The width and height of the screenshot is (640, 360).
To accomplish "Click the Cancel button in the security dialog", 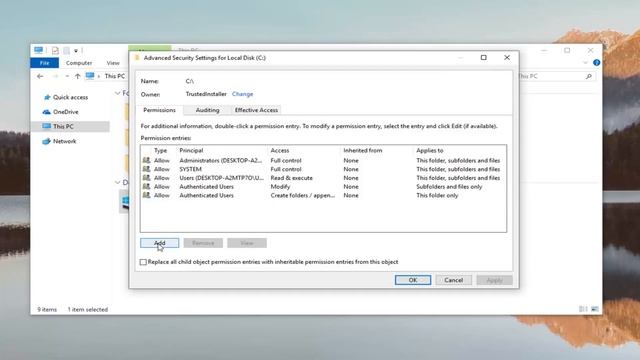I will point(453,280).
